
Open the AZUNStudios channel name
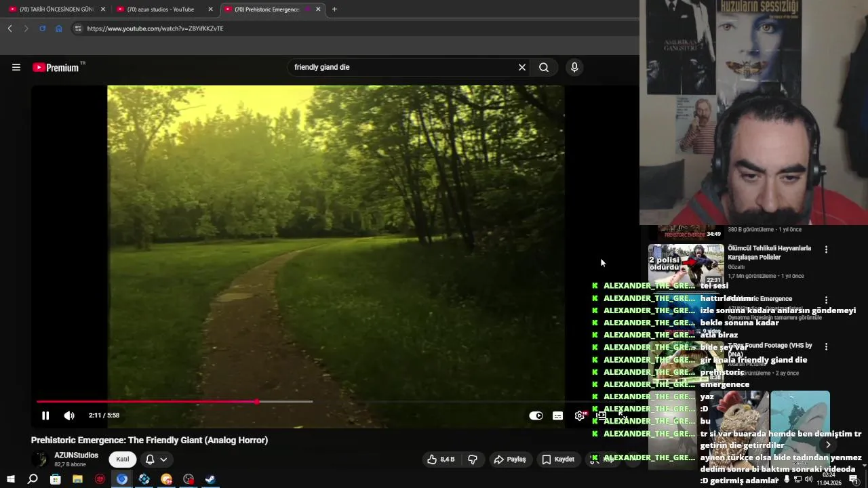click(x=76, y=455)
